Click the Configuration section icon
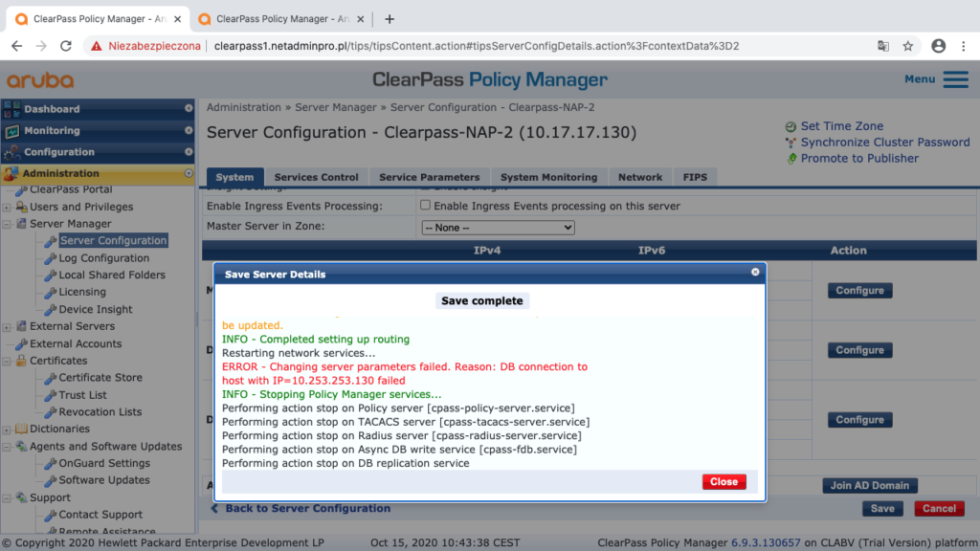The width and height of the screenshot is (980, 551). [11, 152]
